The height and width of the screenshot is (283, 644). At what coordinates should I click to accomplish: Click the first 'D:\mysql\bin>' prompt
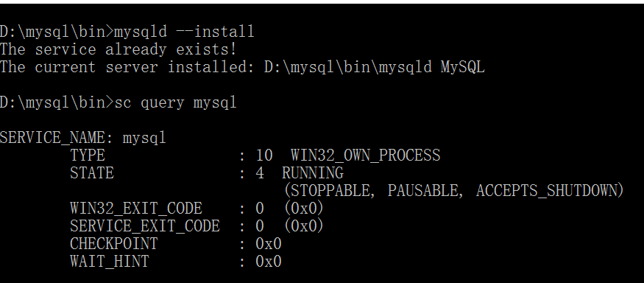57,32
